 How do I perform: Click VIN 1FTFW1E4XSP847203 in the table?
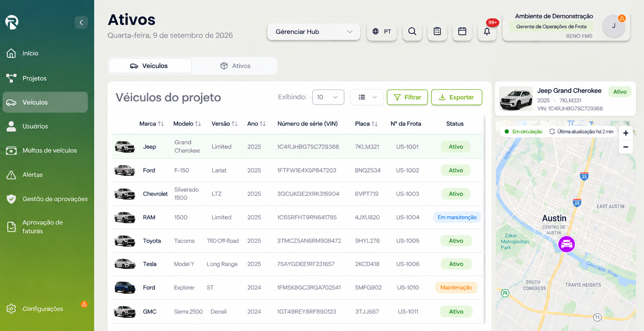click(307, 170)
